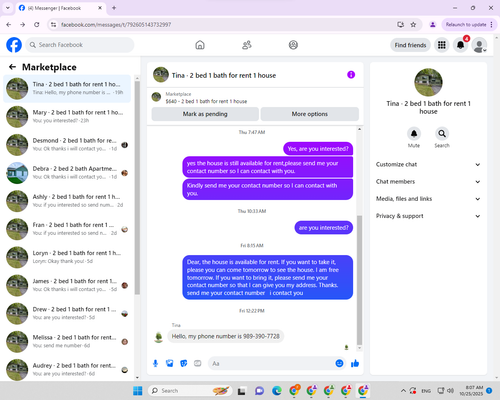Open Mary conversation in list
The image size is (500, 400).
point(67,117)
